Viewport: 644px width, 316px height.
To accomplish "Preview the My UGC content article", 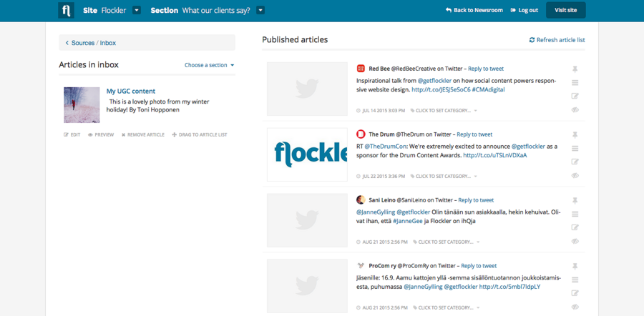I will click(x=101, y=134).
